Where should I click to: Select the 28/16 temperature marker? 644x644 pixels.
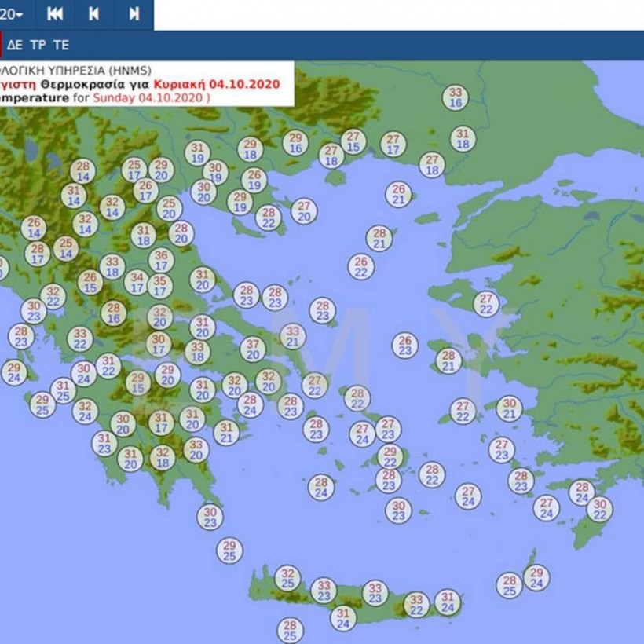[114, 313]
